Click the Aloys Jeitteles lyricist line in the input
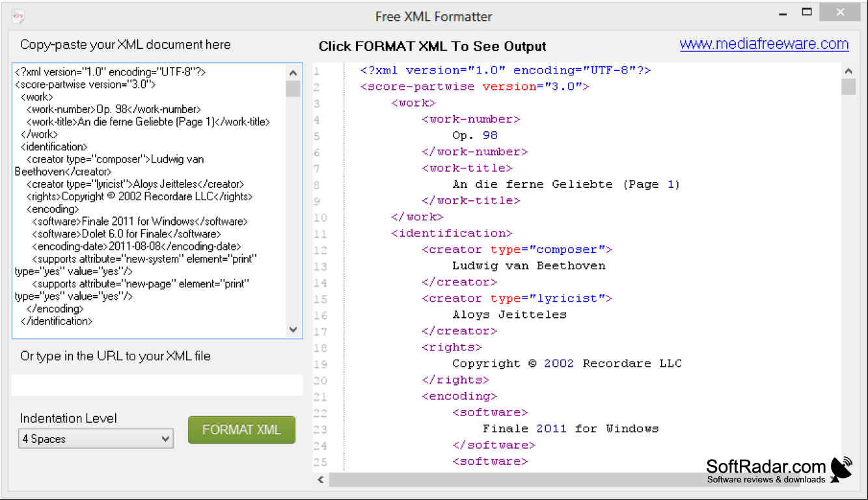Viewport: 868px width, 500px height. tap(135, 184)
